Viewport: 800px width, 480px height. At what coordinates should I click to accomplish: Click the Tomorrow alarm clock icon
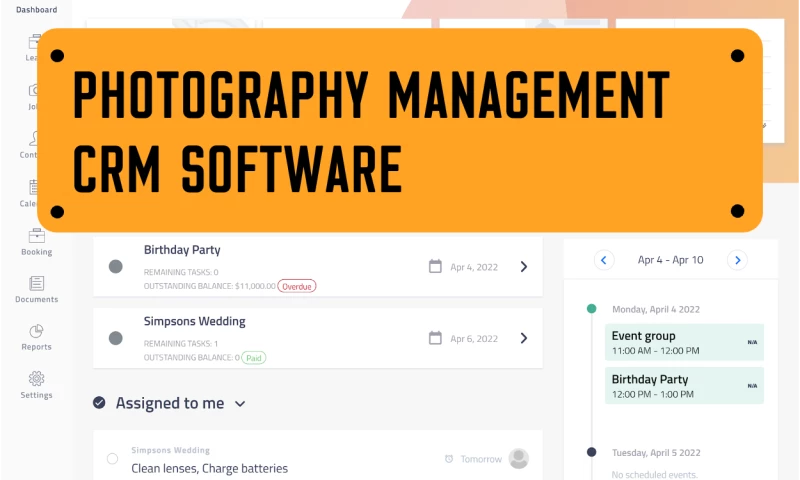[x=450, y=459]
